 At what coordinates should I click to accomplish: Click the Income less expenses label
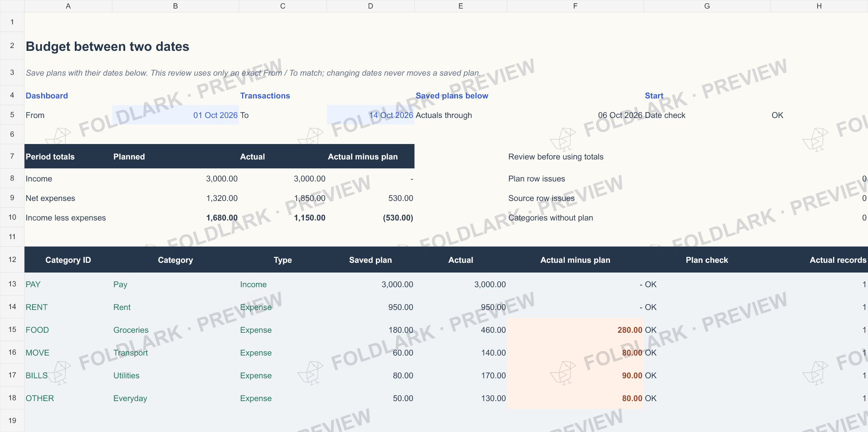click(66, 218)
